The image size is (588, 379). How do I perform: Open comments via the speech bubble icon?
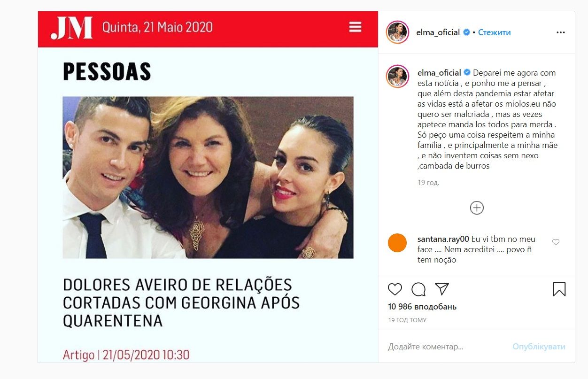tap(418, 289)
